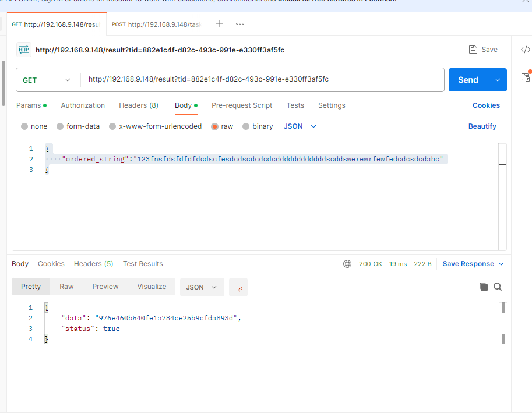Switch response view to Raw
Viewport: 532px width, 413px height.
coord(66,287)
